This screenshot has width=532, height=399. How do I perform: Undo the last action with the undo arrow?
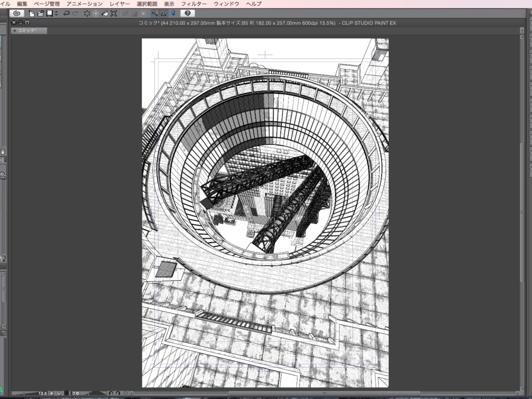(66, 14)
